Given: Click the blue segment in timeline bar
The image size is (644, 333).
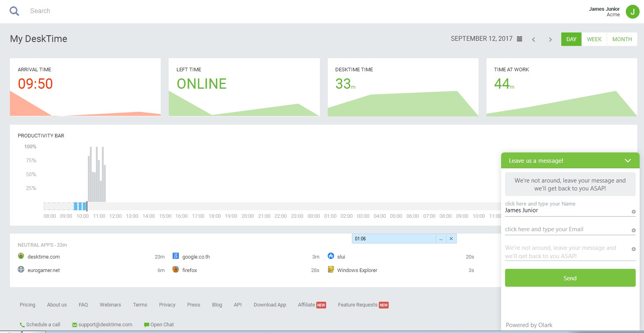Looking at the screenshot, I should pos(80,206).
